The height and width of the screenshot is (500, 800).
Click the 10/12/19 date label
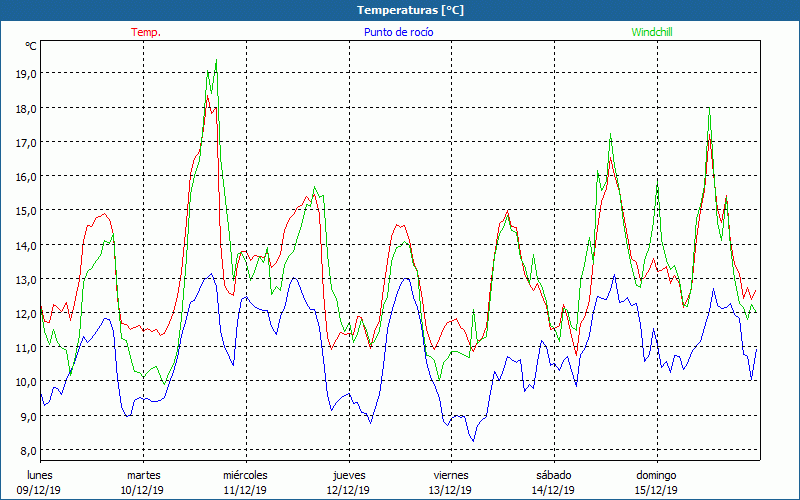[x=142, y=490]
